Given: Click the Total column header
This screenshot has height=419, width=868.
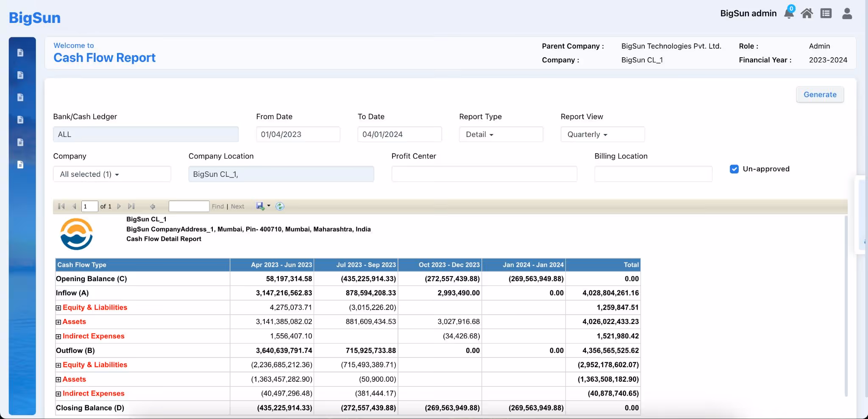Looking at the screenshot, I should [x=603, y=265].
